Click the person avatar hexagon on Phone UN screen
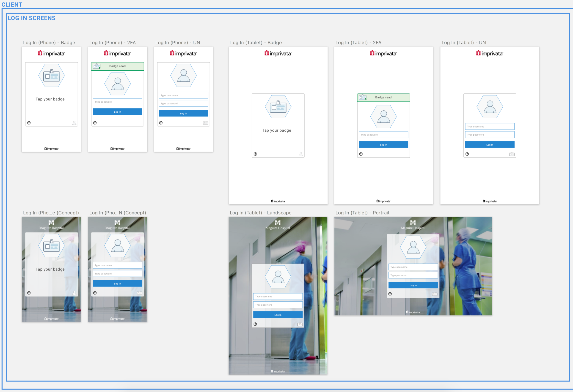 183,75
